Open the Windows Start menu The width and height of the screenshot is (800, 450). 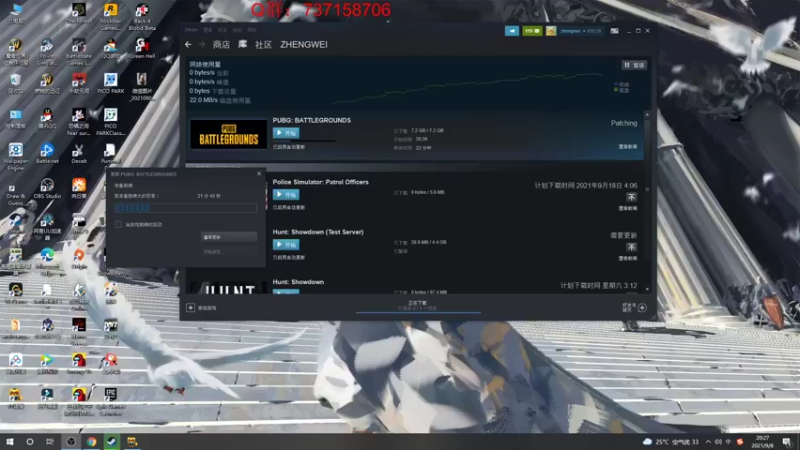(10, 442)
